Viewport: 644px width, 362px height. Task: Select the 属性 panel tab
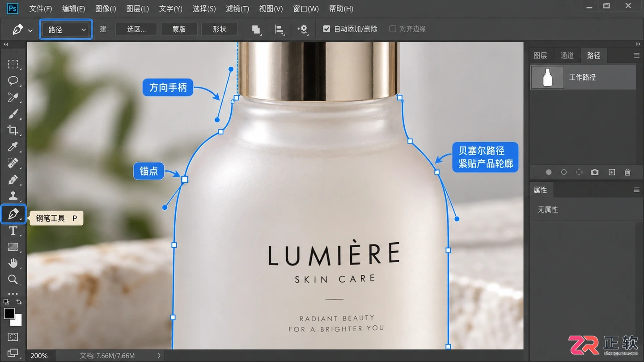(x=540, y=190)
